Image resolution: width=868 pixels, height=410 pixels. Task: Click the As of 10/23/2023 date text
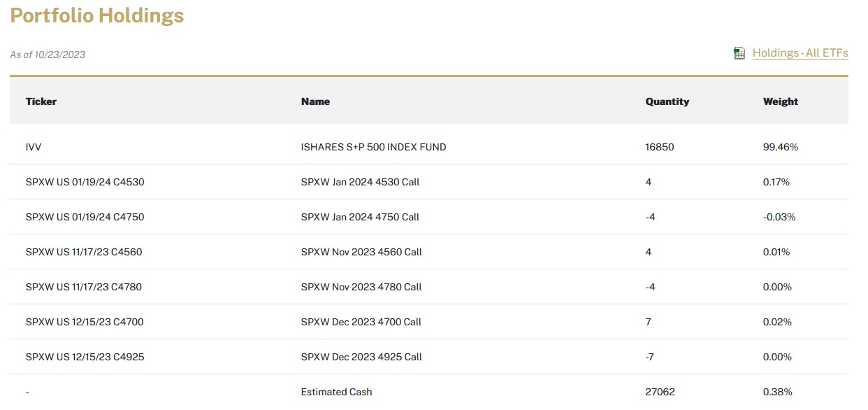pyautogui.click(x=48, y=55)
